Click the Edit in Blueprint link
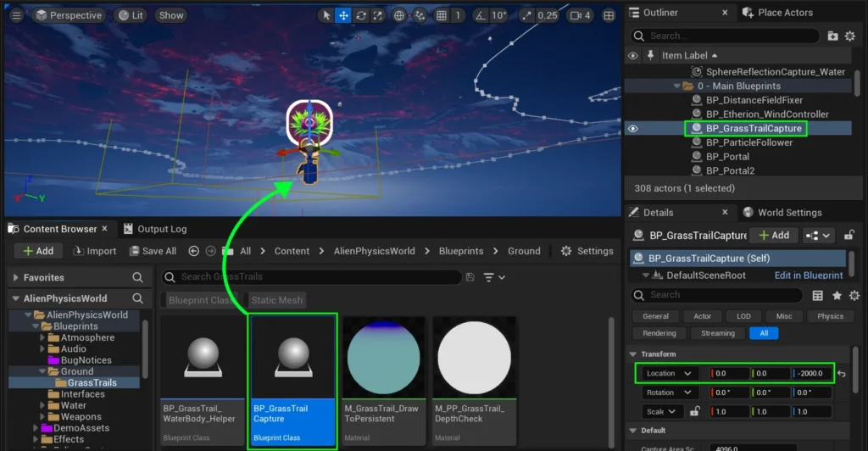Screen dimensions: 868x451 808,276
